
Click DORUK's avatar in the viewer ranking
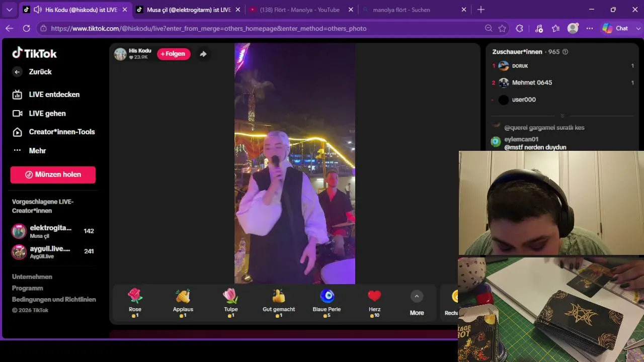coord(504,66)
